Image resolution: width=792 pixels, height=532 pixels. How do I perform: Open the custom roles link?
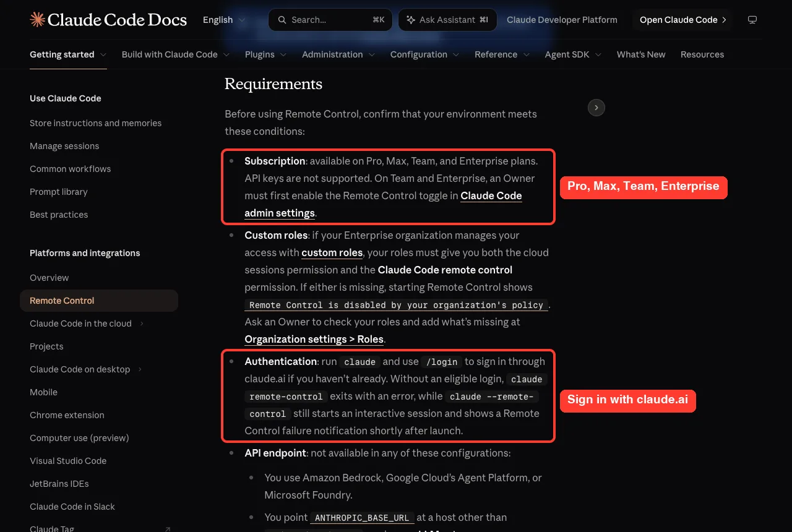pyautogui.click(x=332, y=252)
